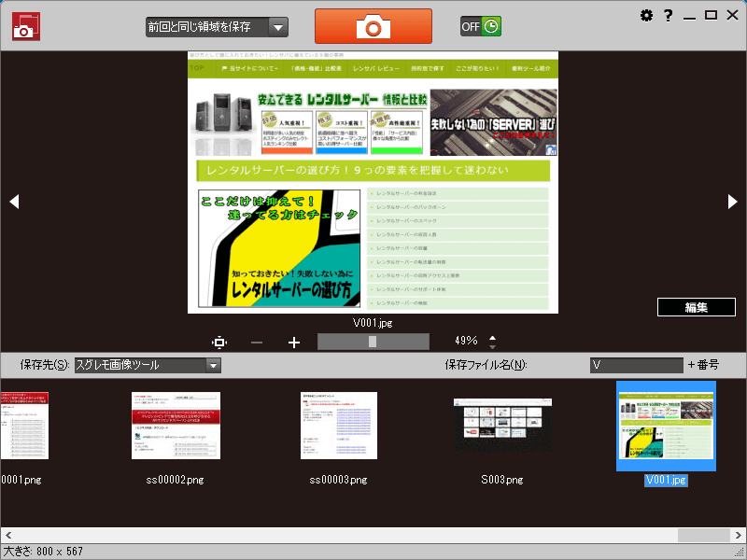Click scrollbar right arrow in thumbnail strip

coord(739,535)
